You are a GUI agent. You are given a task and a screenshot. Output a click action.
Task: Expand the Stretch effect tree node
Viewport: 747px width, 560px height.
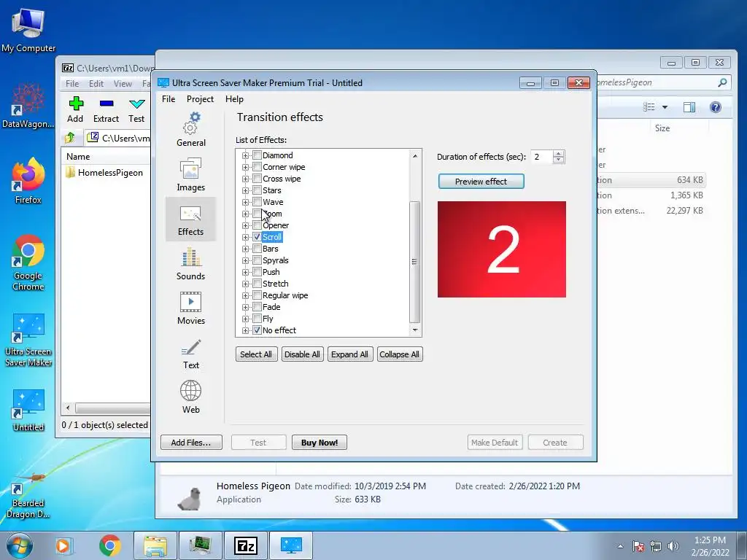click(245, 284)
